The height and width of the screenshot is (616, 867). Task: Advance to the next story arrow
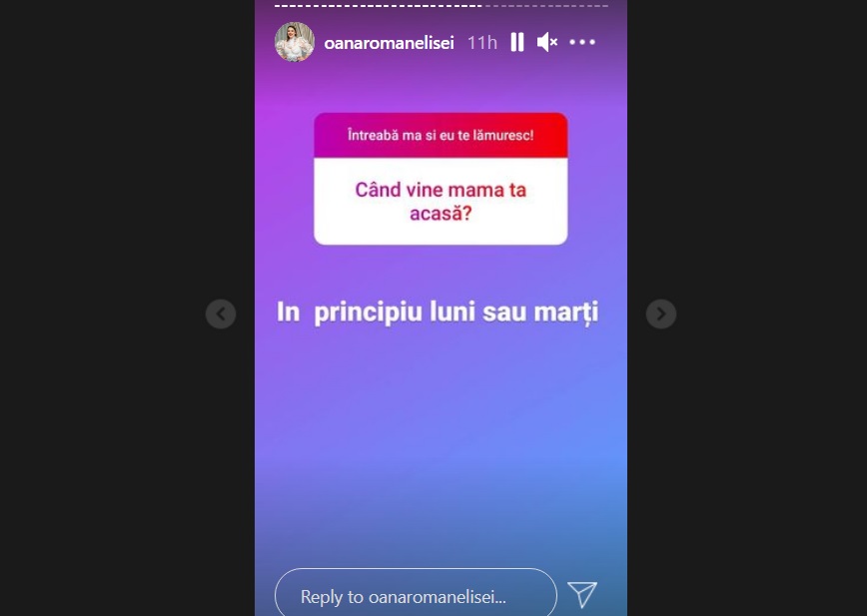pos(661,313)
